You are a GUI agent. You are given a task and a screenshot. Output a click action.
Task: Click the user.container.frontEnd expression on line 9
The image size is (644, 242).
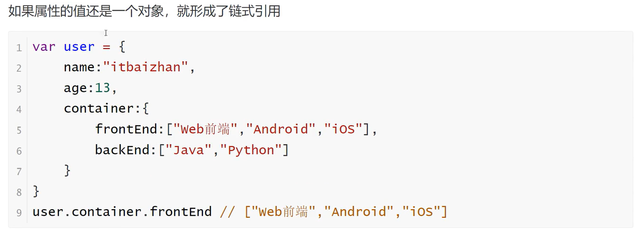point(122,212)
